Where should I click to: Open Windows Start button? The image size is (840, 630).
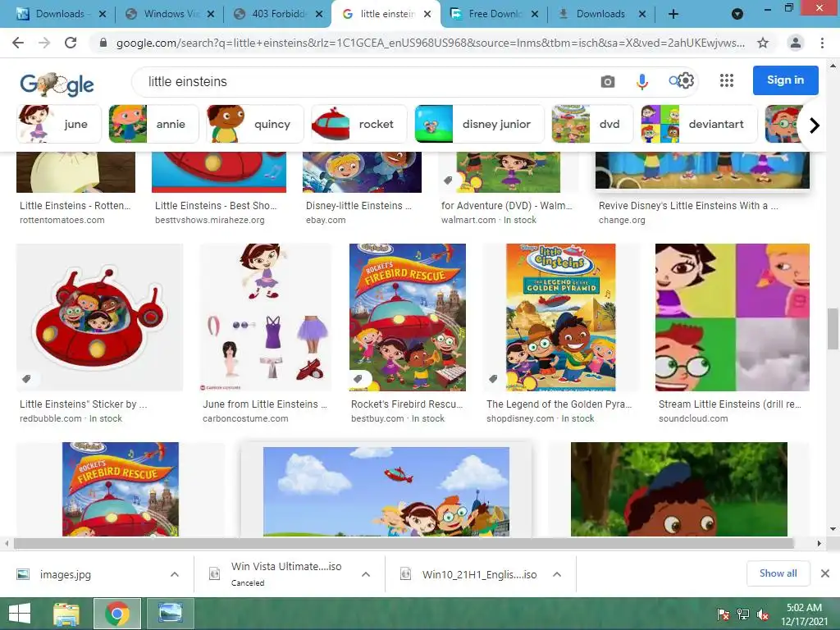point(20,614)
